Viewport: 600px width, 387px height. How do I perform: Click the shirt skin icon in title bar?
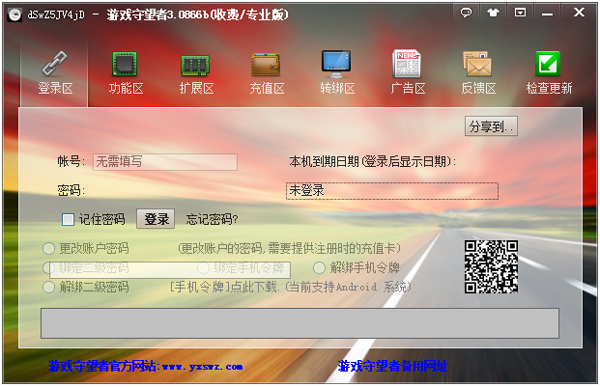click(x=493, y=13)
